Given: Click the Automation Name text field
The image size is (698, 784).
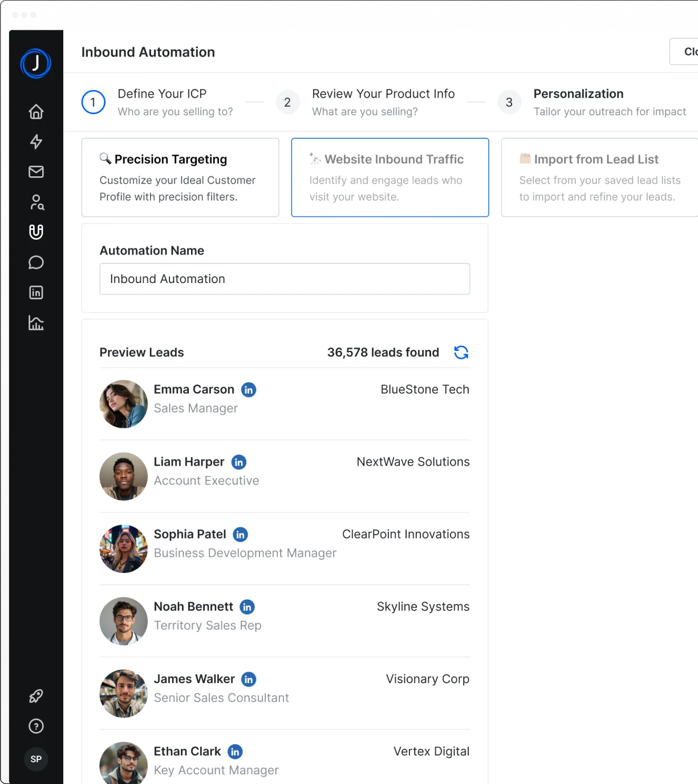Looking at the screenshot, I should coord(285,279).
